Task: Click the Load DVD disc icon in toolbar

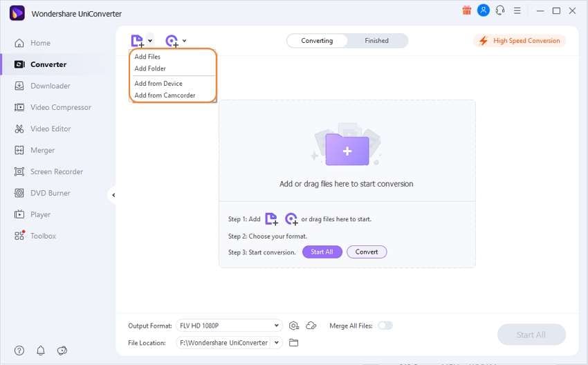Action: (x=172, y=41)
